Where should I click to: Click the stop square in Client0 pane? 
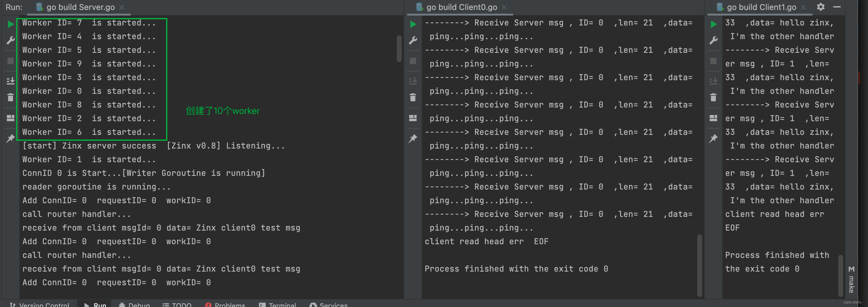tap(413, 61)
